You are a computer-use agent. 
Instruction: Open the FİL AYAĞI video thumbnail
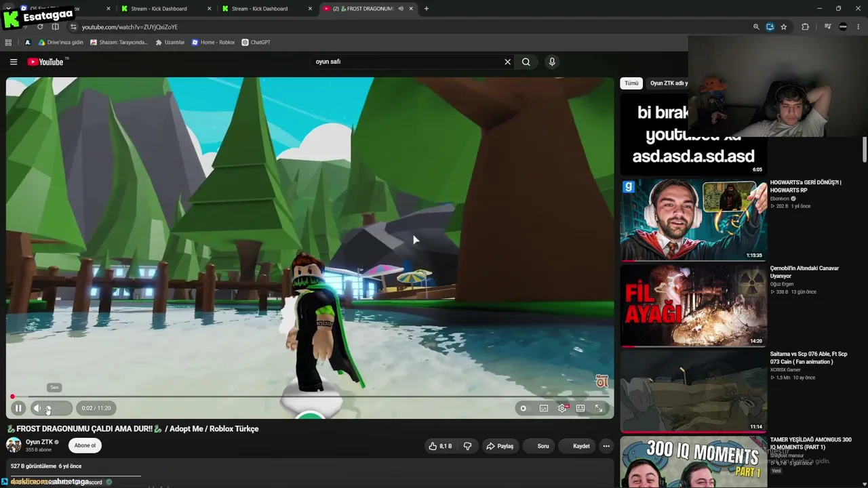click(x=693, y=305)
